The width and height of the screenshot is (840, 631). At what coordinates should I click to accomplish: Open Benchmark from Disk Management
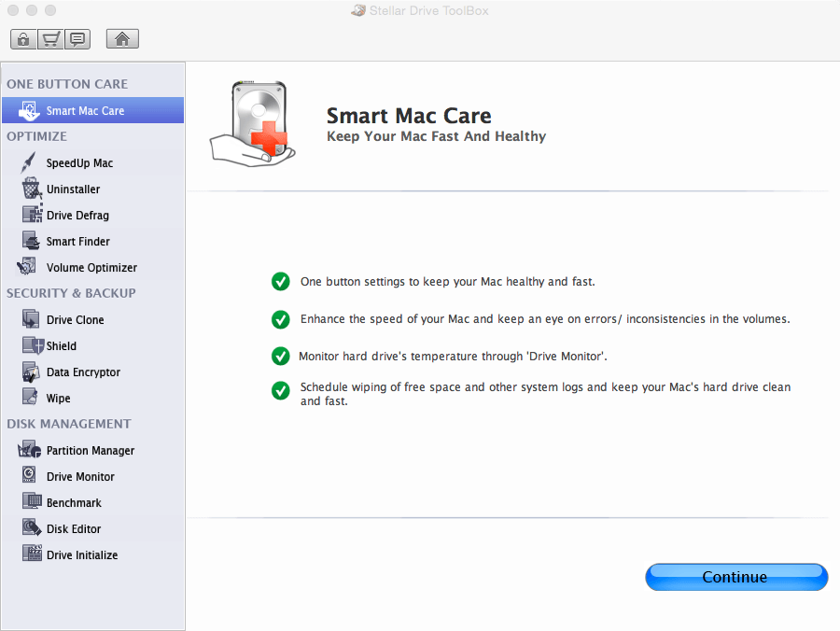pyautogui.click(x=74, y=503)
